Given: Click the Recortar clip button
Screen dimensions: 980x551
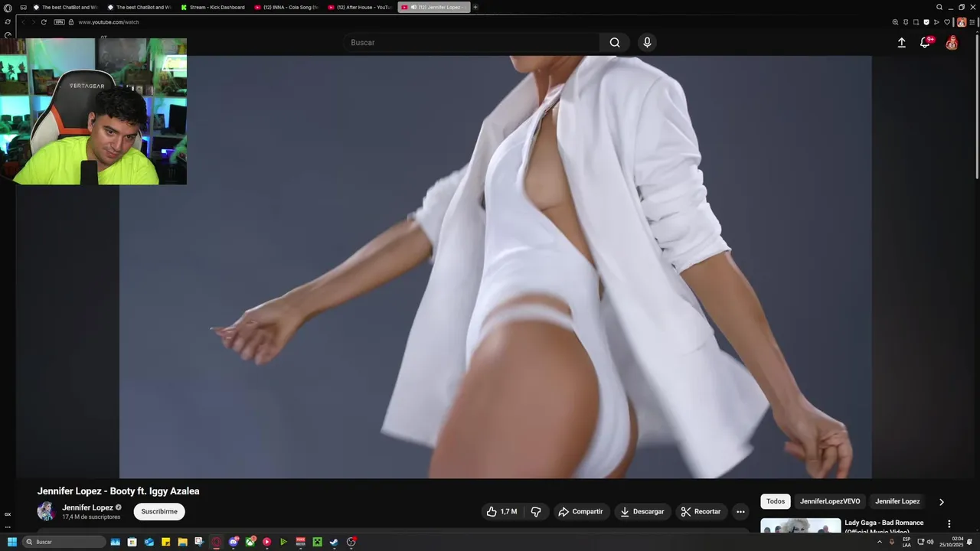Looking at the screenshot, I should click(701, 511).
